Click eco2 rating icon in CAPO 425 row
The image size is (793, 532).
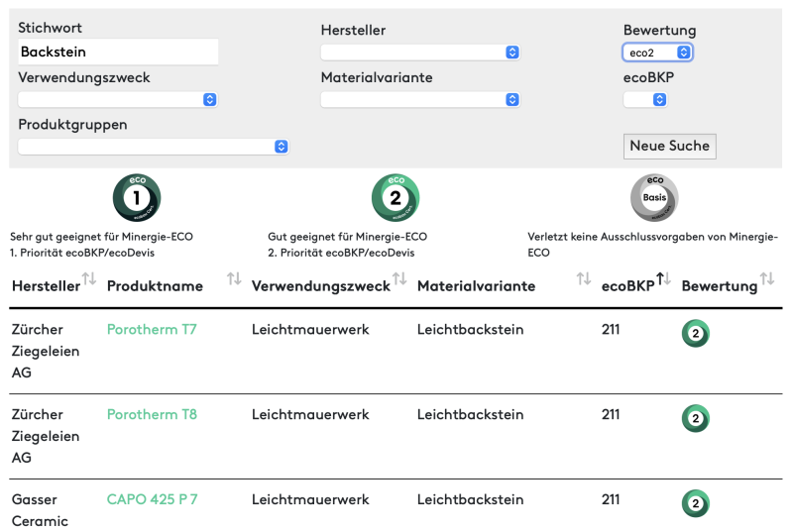coord(696,503)
